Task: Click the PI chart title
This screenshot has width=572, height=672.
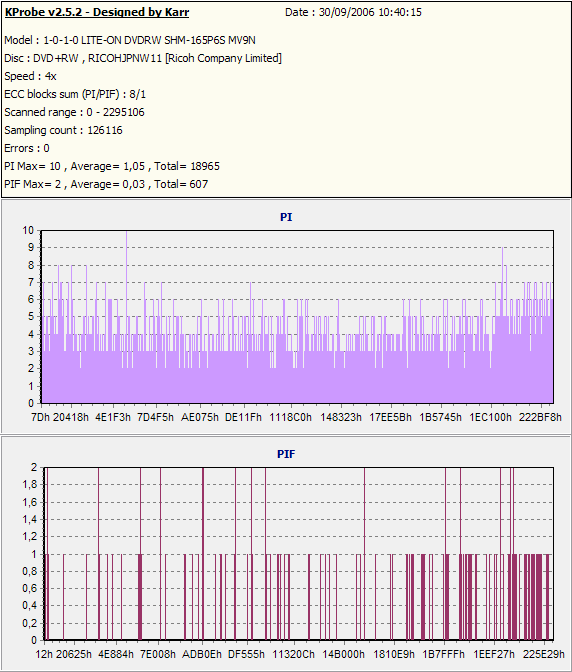Action: tap(286, 217)
